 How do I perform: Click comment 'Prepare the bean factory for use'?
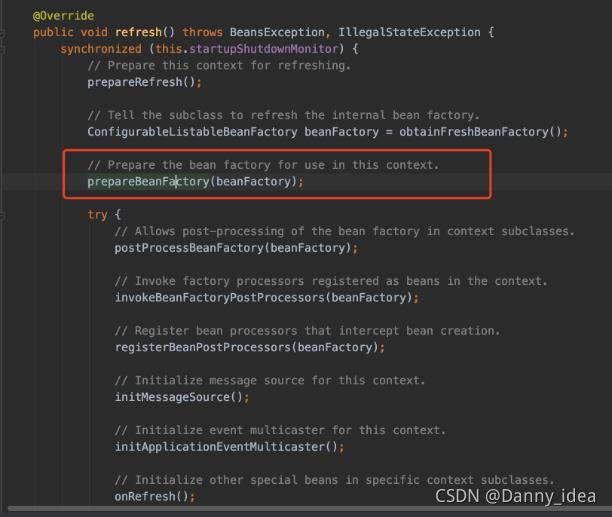pyautogui.click(x=263, y=165)
